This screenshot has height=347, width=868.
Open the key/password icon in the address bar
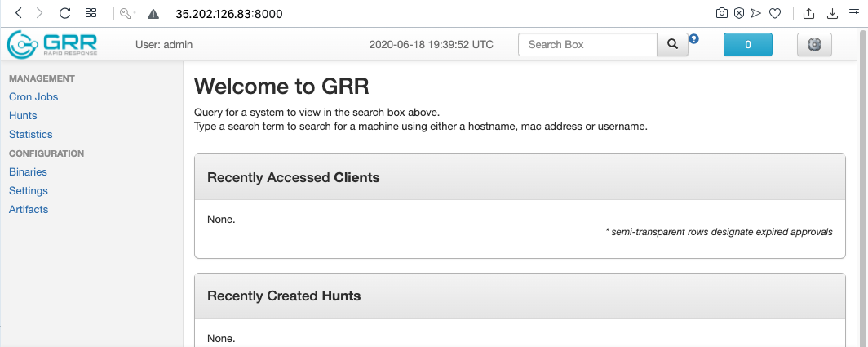click(127, 13)
